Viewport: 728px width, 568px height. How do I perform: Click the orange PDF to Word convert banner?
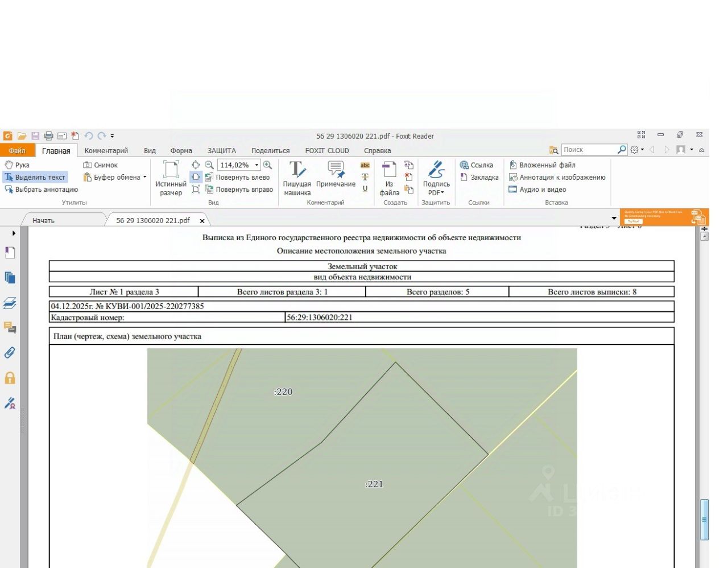(664, 217)
